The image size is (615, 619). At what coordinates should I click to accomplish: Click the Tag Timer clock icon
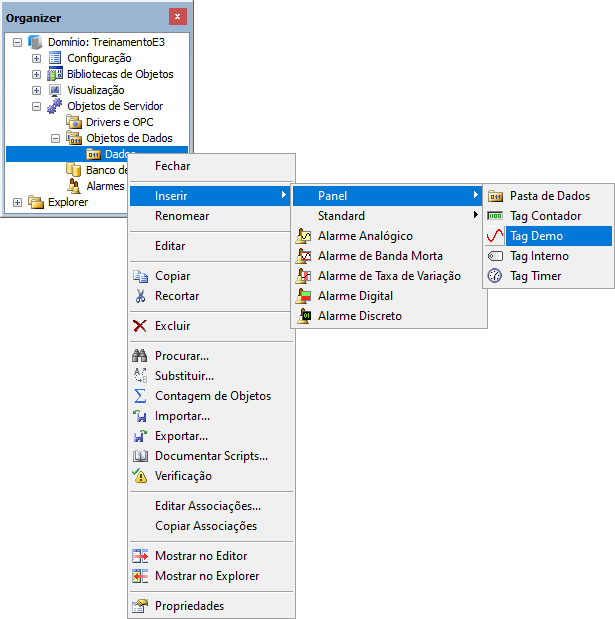click(495, 276)
